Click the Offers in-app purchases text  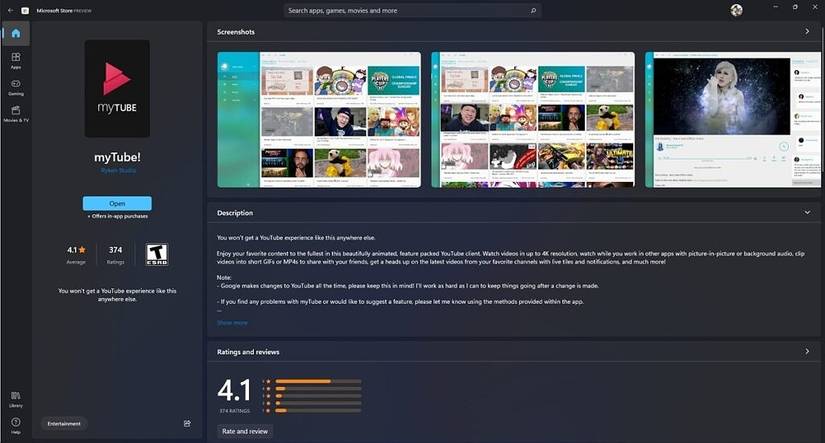click(x=117, y=216)
